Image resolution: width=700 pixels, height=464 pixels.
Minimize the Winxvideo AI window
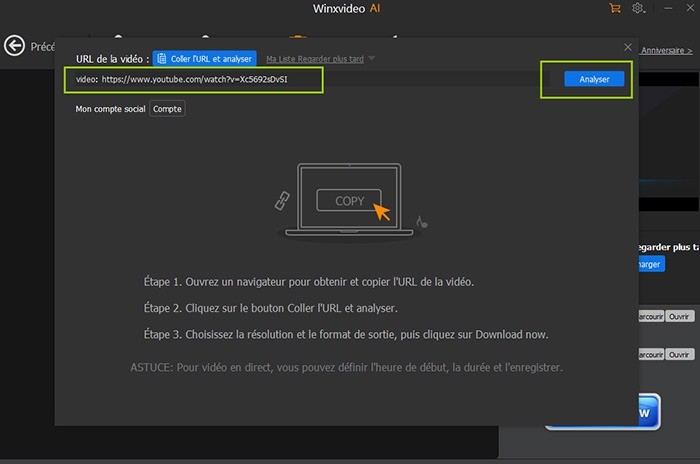(x=668, y=8)
